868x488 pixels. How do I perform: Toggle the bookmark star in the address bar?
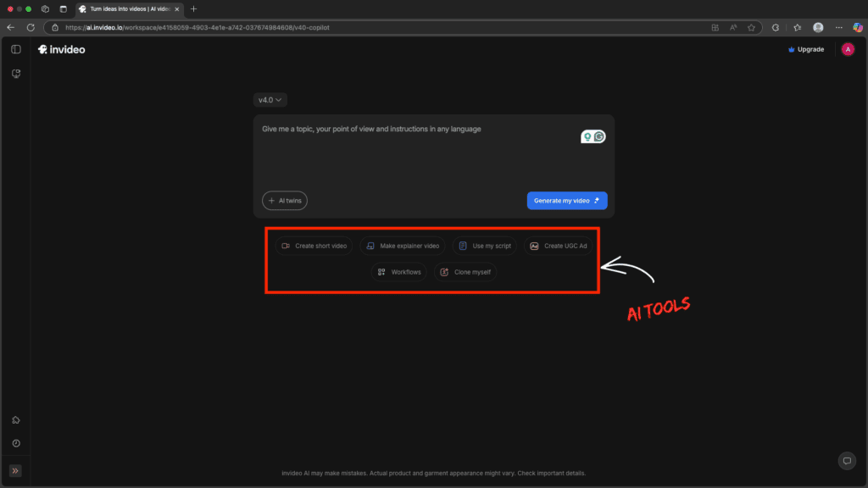coord(751,27)
